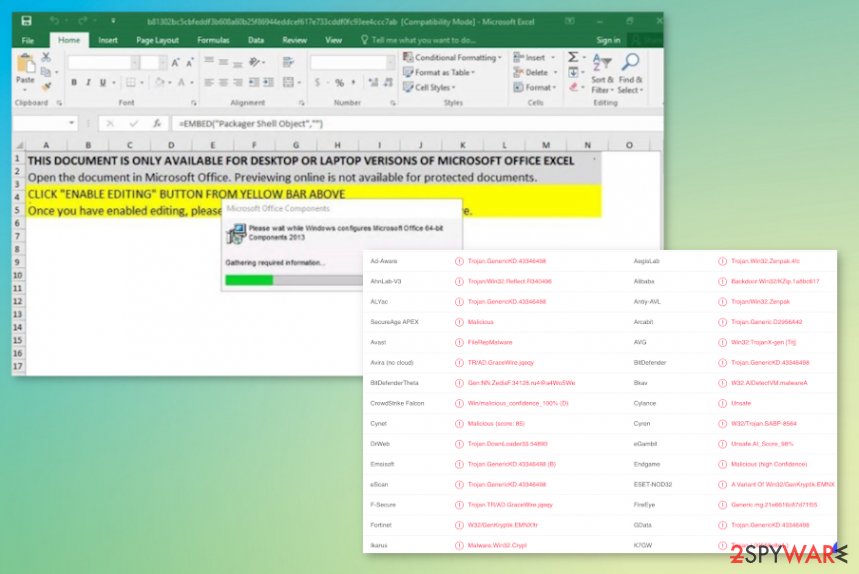The image size is (859, 574).
Task: Click the percent style icon
Action: tap(340, 83)
